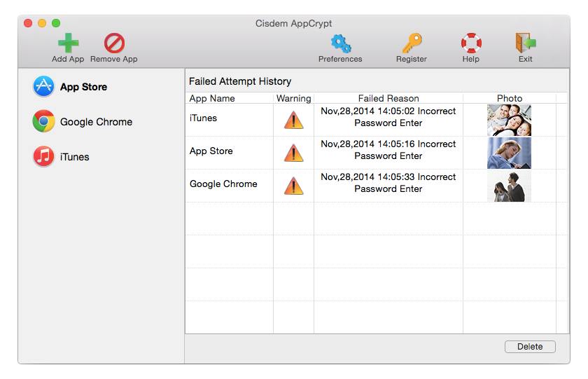The image size is (588, 379).
Task: Select Google Chrome label in the sidebar
Action: (x=96, y=122)
